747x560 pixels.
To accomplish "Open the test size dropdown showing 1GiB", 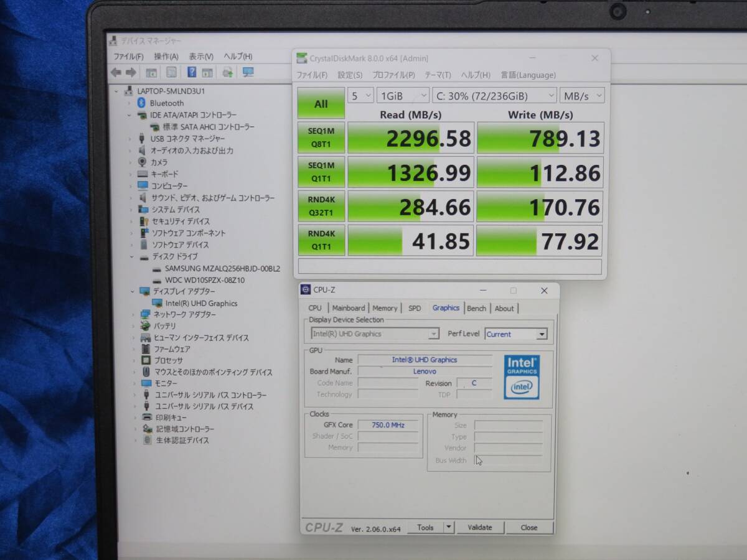I will coord(403,96).
